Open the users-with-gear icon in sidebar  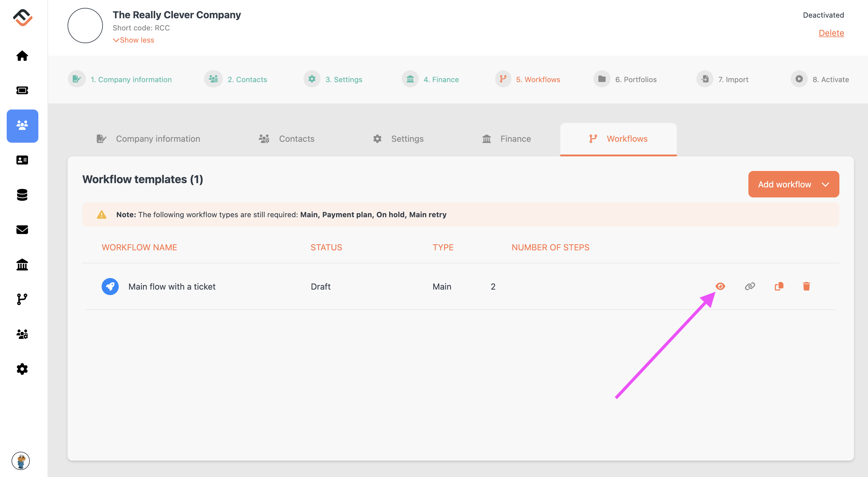(x=22, y=334)
